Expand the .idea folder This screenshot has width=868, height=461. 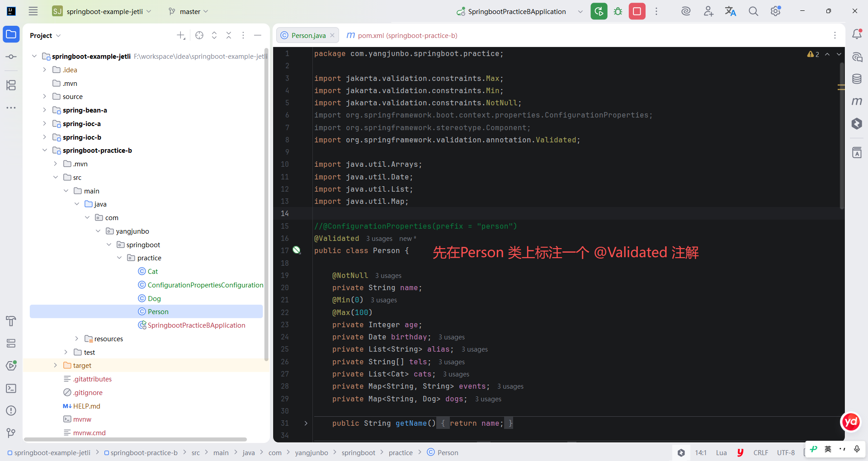click(44, 70)
